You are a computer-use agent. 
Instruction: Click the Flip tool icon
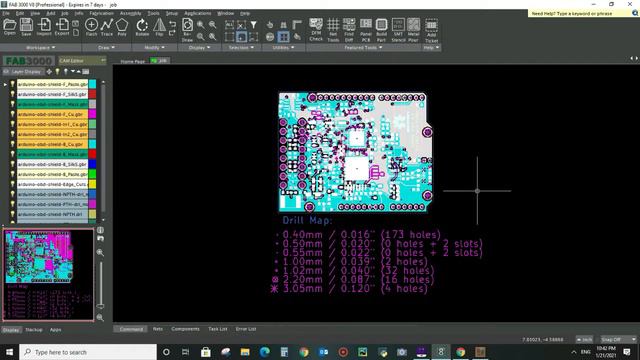(159, 27)
